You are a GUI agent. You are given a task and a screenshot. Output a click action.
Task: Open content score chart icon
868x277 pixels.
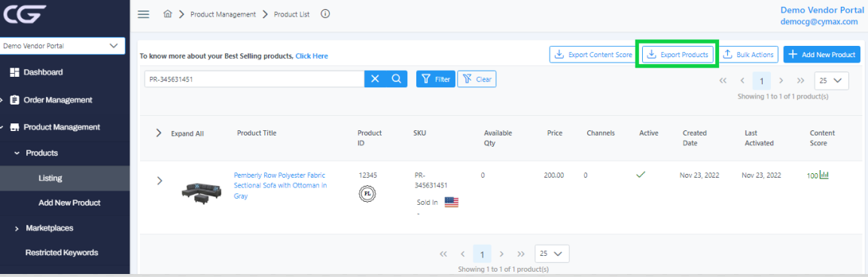[x=824, y=175]
